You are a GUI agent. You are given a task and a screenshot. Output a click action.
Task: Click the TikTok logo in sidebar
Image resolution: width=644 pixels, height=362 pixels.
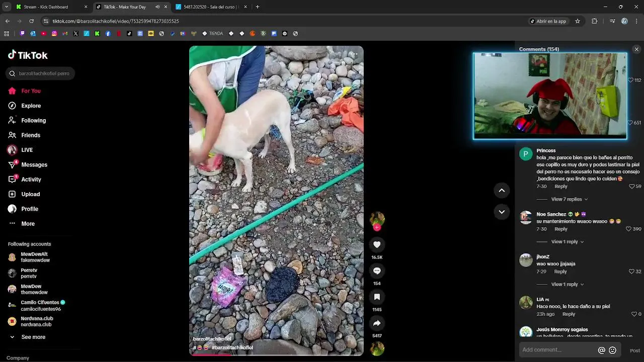click(x=28, y=55)
